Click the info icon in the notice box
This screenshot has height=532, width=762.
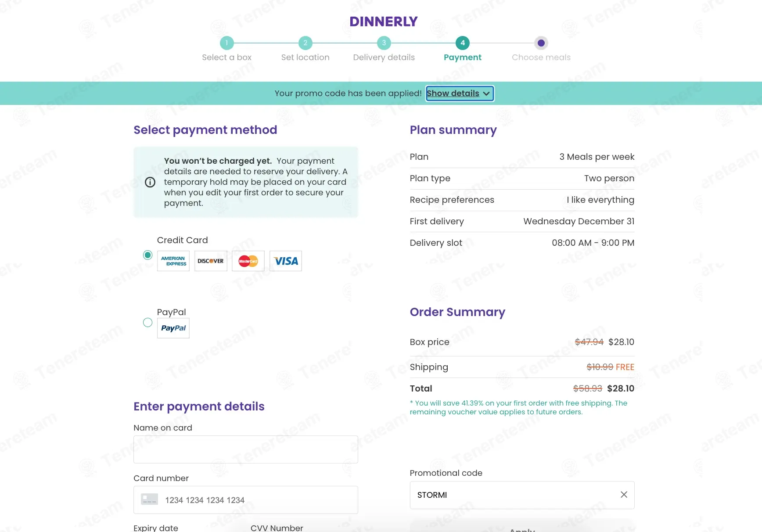tap(150, 182)
